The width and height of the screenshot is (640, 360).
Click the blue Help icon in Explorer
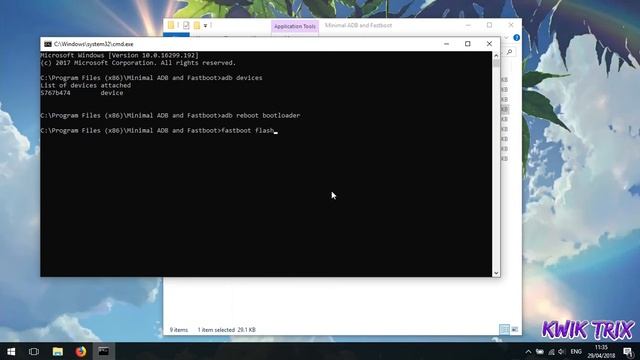516,38
